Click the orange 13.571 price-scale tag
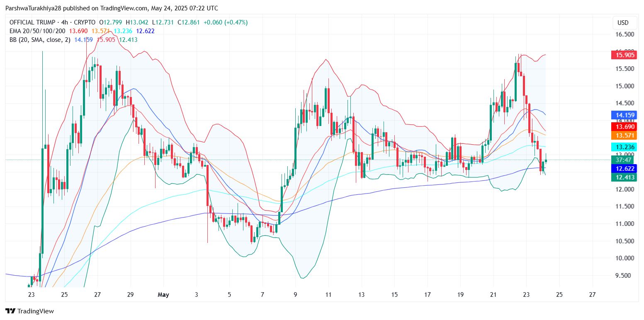 tap(624, 136)
